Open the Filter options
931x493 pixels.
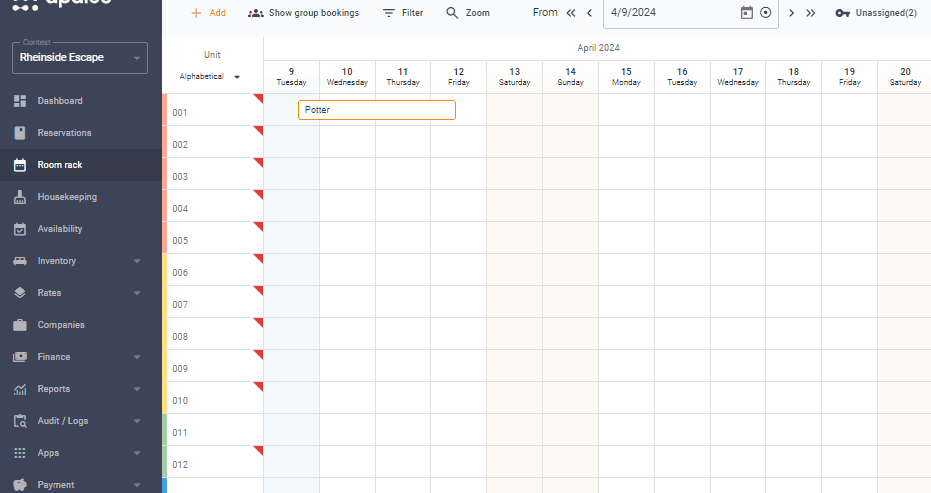pyautogui.click(x=403, y=13)
